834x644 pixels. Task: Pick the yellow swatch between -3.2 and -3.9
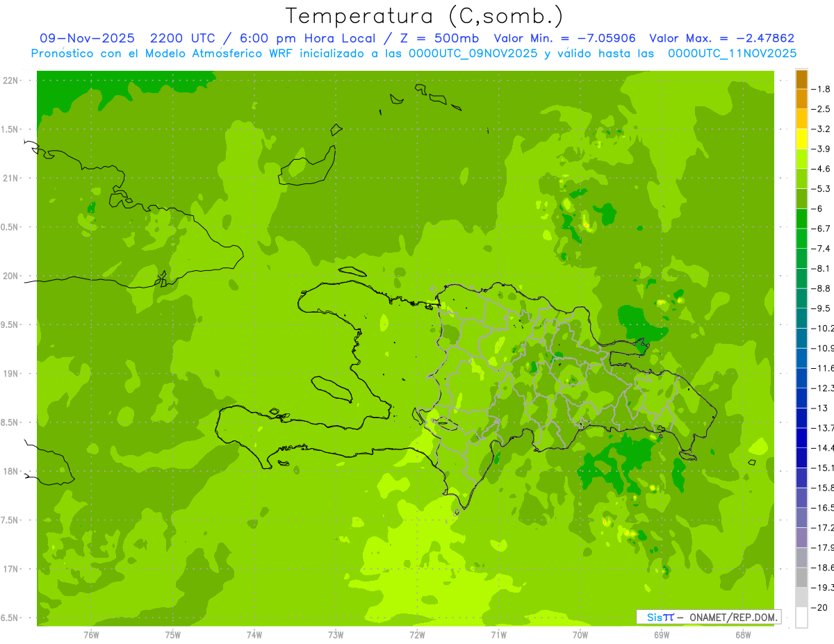click(801, 139)
